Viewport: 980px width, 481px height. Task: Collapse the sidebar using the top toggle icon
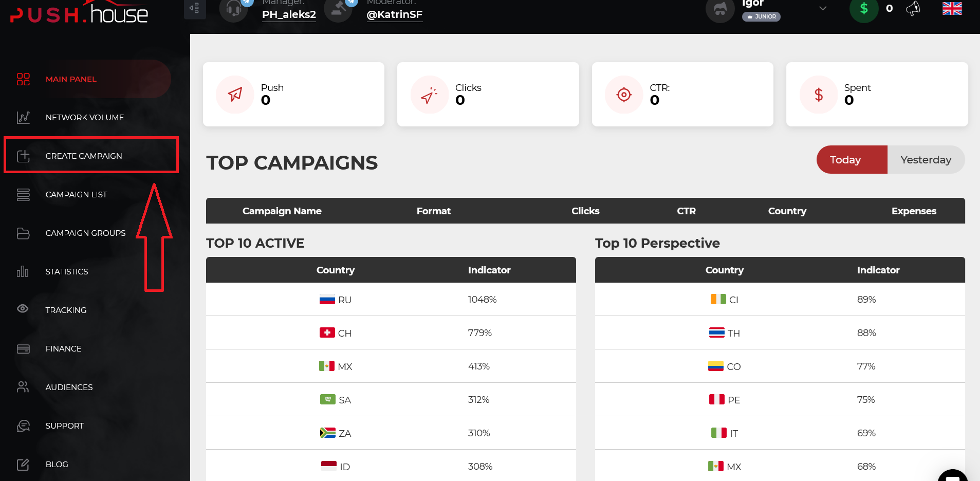tap(195, 9)
